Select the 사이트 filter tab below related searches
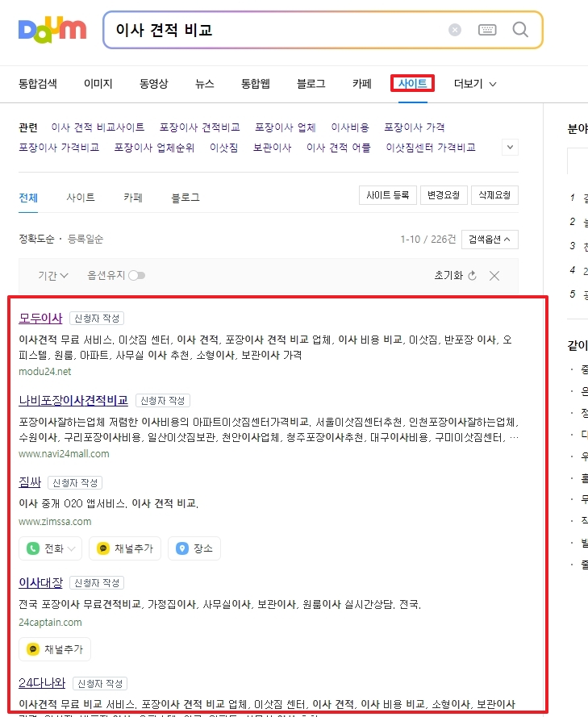588x717 pixels. coord(81,198)
